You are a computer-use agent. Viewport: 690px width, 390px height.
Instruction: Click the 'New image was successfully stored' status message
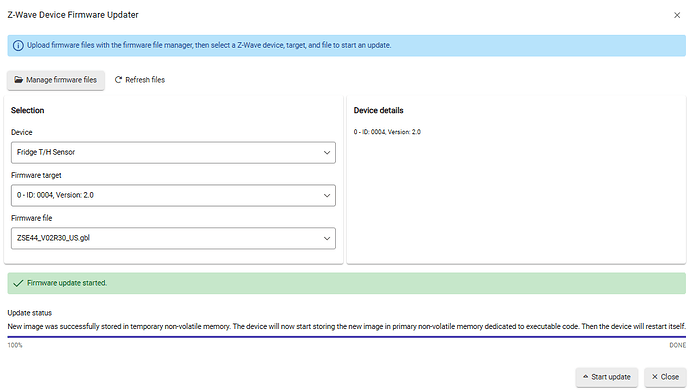[x=346, y=327]
